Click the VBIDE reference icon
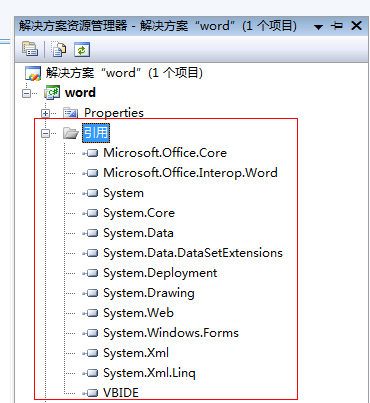 point(91,393)
